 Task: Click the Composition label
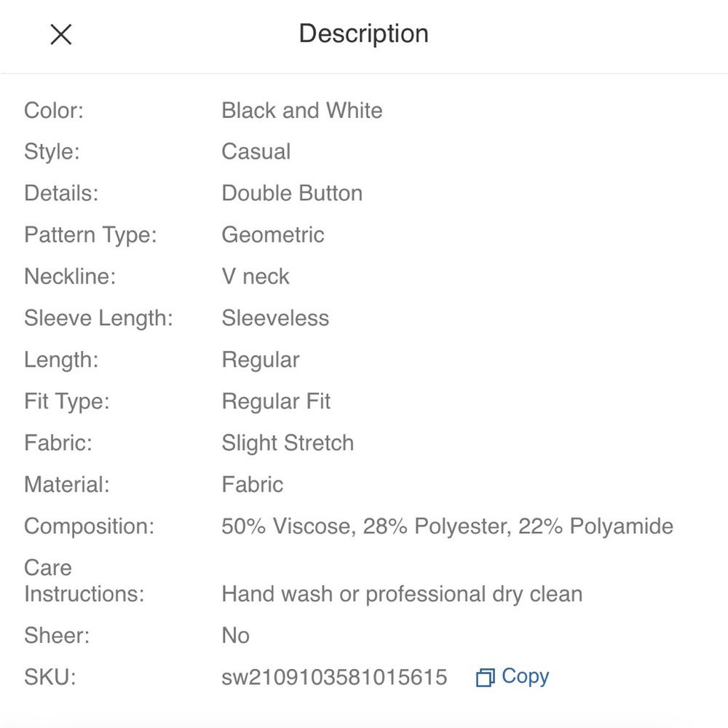(89, 526)
